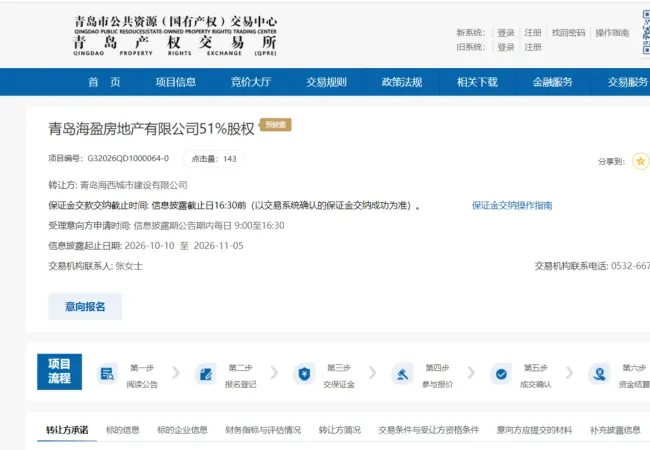Viewport: 650px width, 450px height.
Task: Open 交易服务 in the navigation bar
Action: pyautogui.click(x=628, y=82)
